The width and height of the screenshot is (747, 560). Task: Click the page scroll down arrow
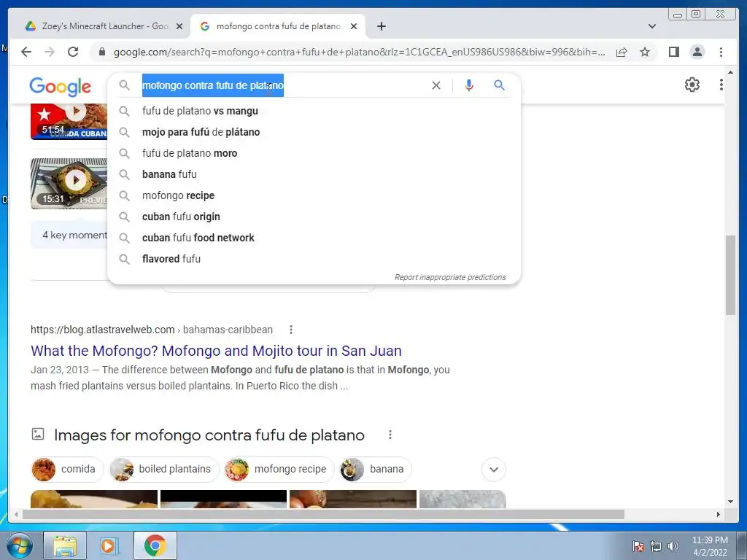pos(730,502)
